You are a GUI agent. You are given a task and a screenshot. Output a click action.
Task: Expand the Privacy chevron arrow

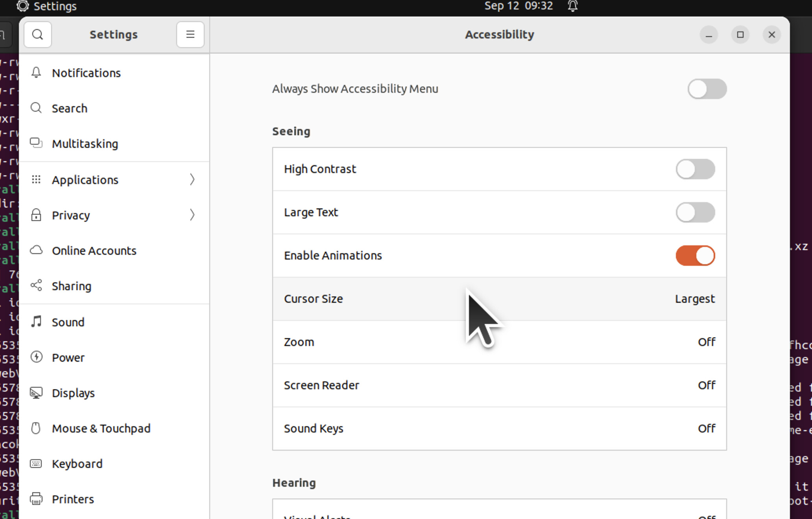tap(192, 215)
